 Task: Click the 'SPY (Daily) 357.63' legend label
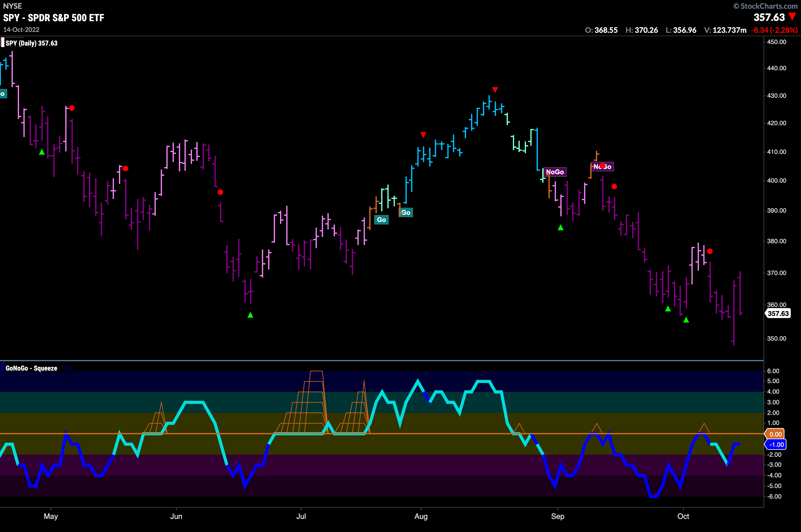coord(31,43)
